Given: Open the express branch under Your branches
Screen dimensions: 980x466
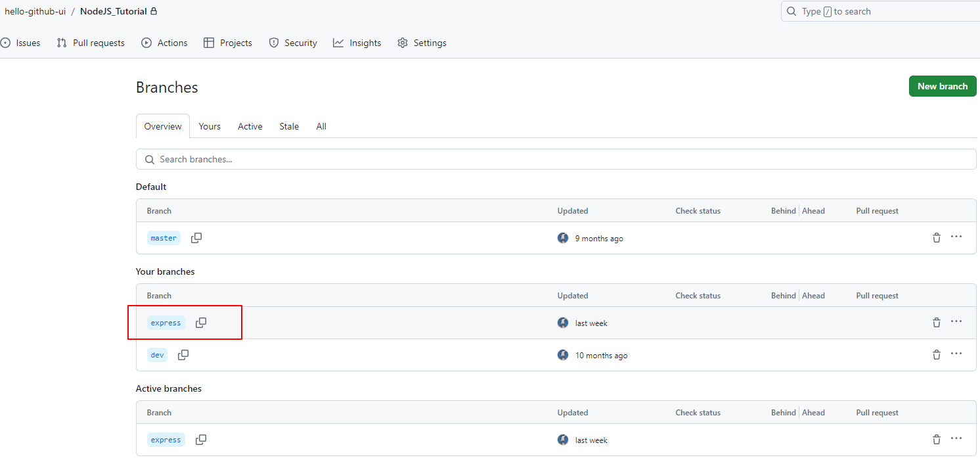Looking at the screenshot, I should coord(166,323).
